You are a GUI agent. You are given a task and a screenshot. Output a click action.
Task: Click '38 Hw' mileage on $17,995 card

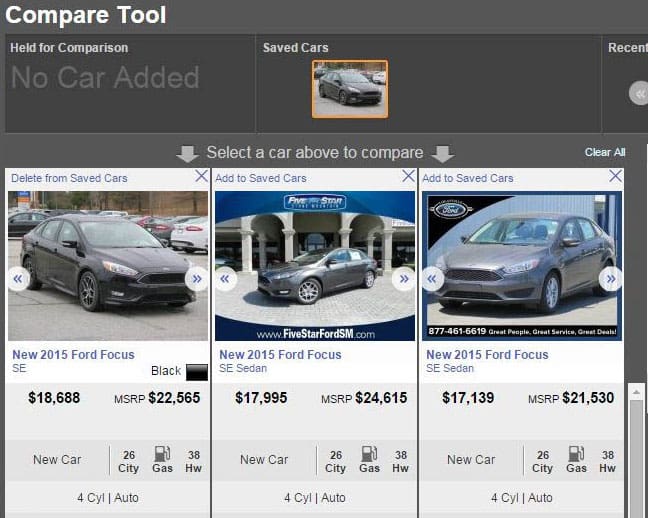coord(400,462)
